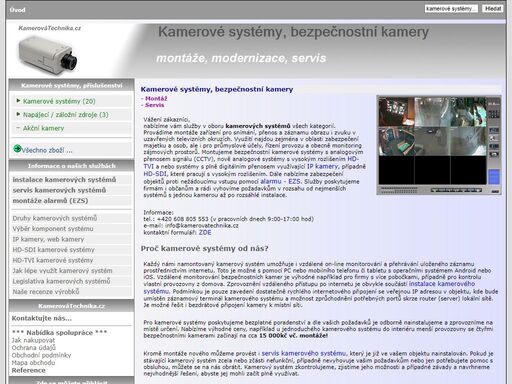
Task: Follow the instalace kamerového systému text link
Action: (x=442, y=284)
